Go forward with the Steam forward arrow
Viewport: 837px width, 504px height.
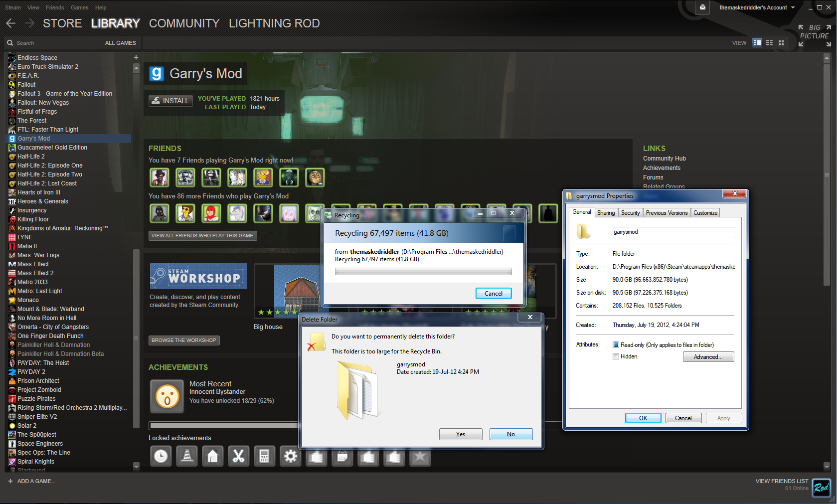click(29, 23)
